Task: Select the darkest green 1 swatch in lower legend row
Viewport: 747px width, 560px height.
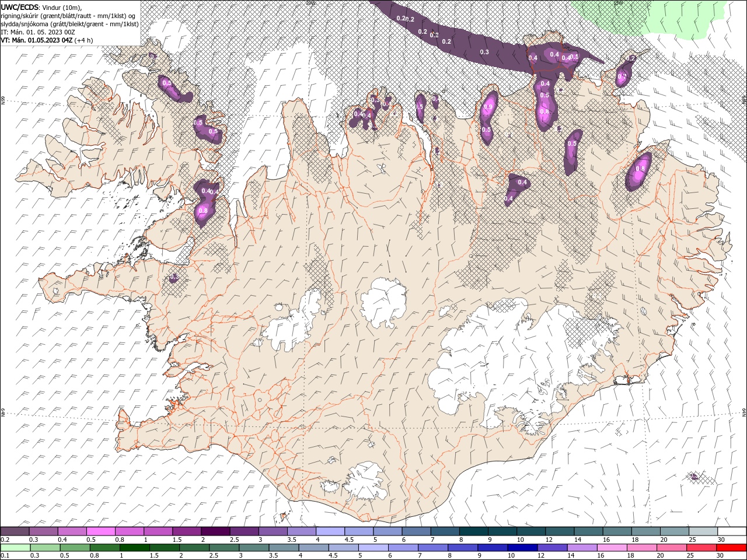Action: tap(135, 548)
